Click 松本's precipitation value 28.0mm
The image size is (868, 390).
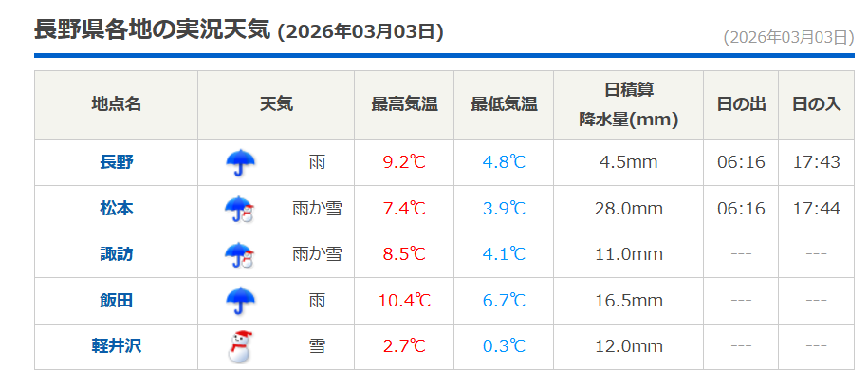[x=629, y=209]
